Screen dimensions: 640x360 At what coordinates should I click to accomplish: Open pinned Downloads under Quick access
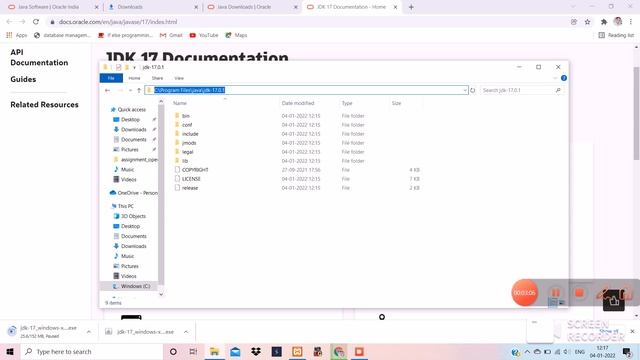(x=133, y=129)
